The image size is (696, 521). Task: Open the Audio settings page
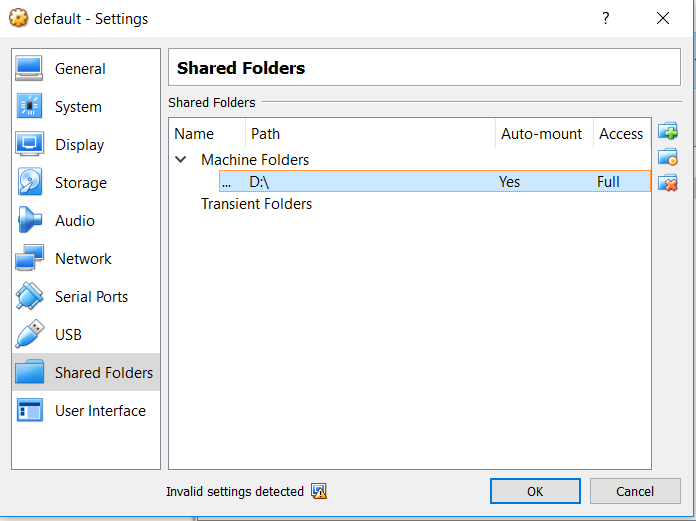75,221
